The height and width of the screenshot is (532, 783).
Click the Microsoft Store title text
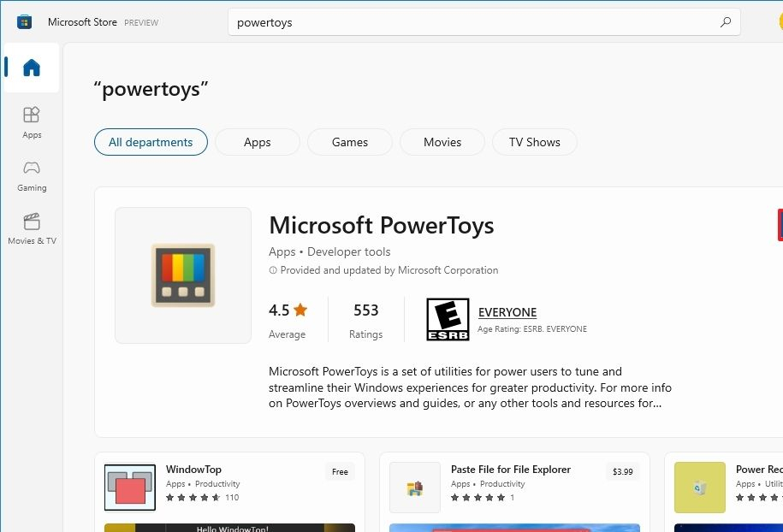82,22
